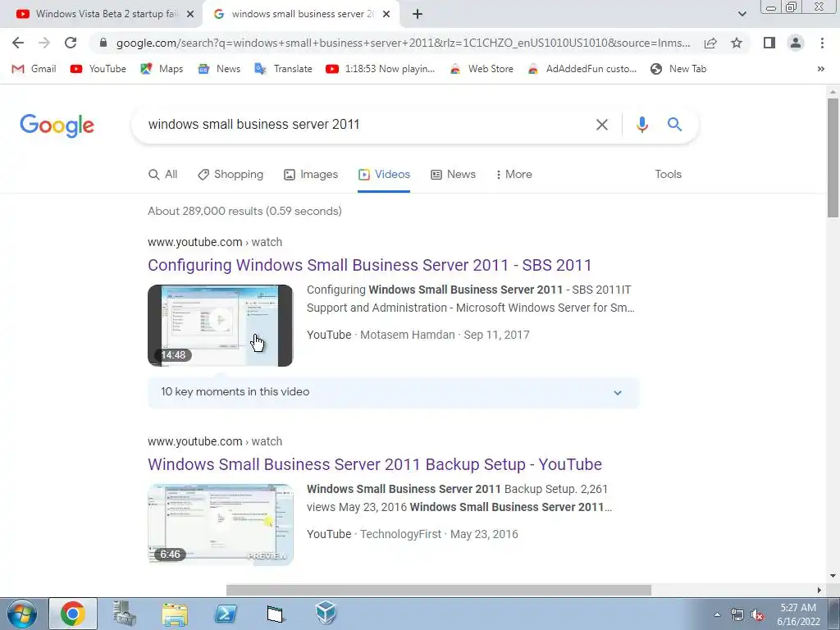This screenshot has width=840, height=630.
Task: Click the horizontal scrollbar thumb
Action: [x=438, y=591]
